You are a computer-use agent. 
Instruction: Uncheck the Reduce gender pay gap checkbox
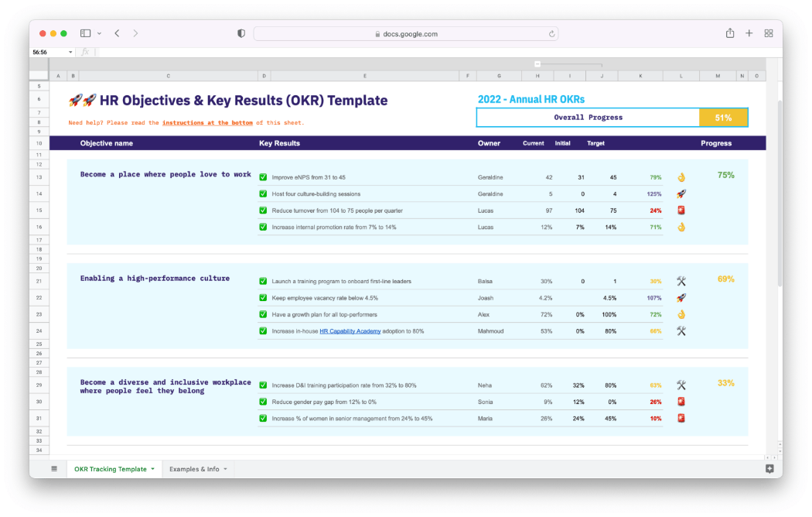coord(264,402)
